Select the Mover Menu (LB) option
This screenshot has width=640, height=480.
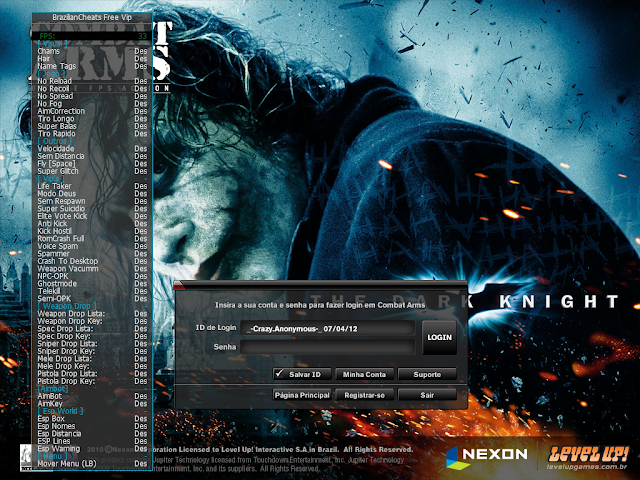92,464
